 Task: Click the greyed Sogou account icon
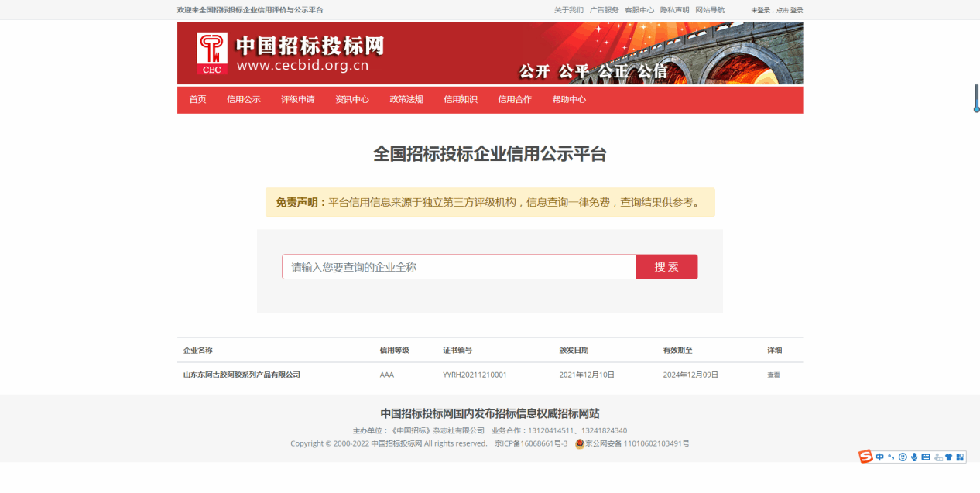point(937,457)
